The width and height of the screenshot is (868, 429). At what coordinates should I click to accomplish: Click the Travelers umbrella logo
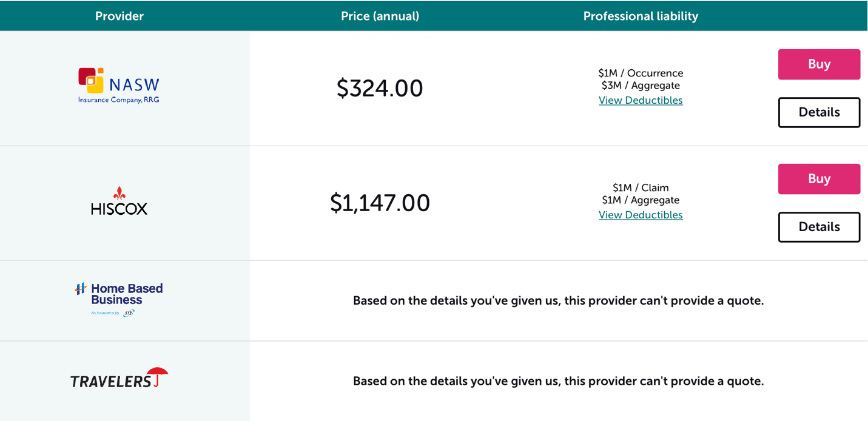pos(119,378)
